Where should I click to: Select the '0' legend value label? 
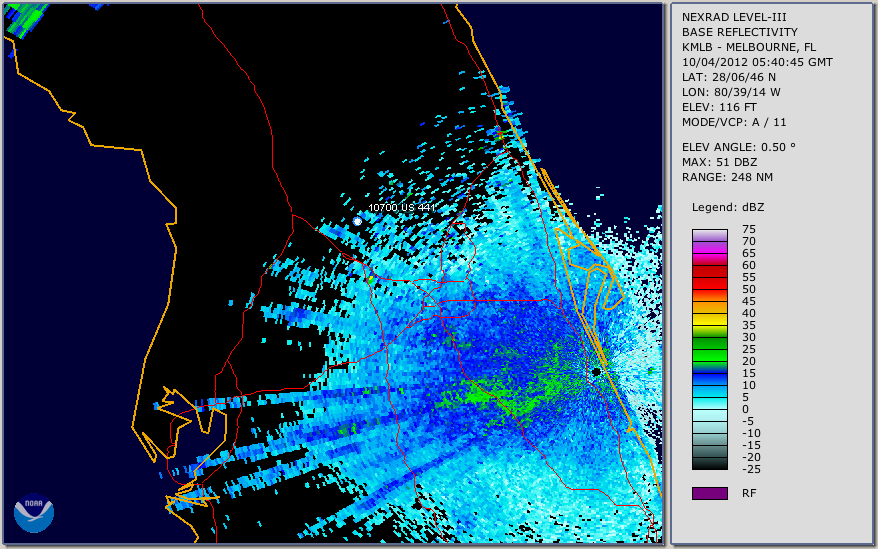pyautogui.click(x=745, y=409)
